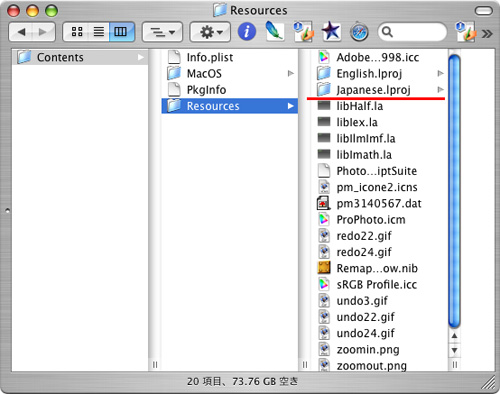
Task: Select zoomout.png file
Action: 380,366
